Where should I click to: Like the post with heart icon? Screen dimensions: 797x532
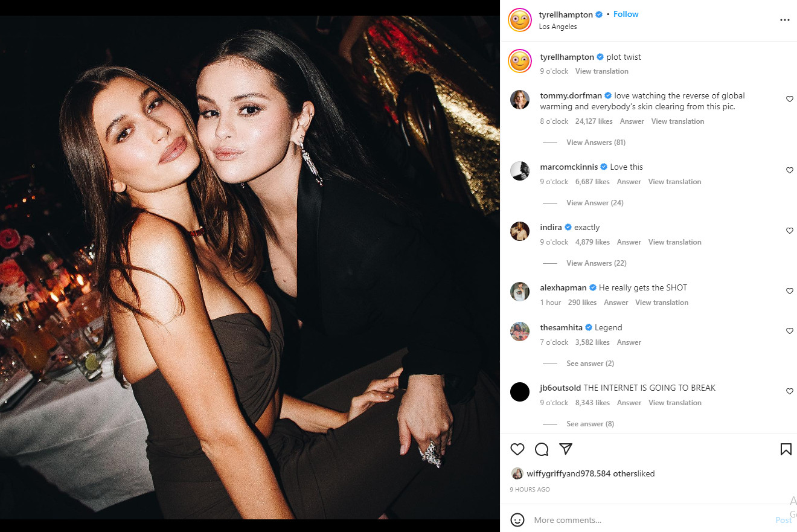coord(517,449)
